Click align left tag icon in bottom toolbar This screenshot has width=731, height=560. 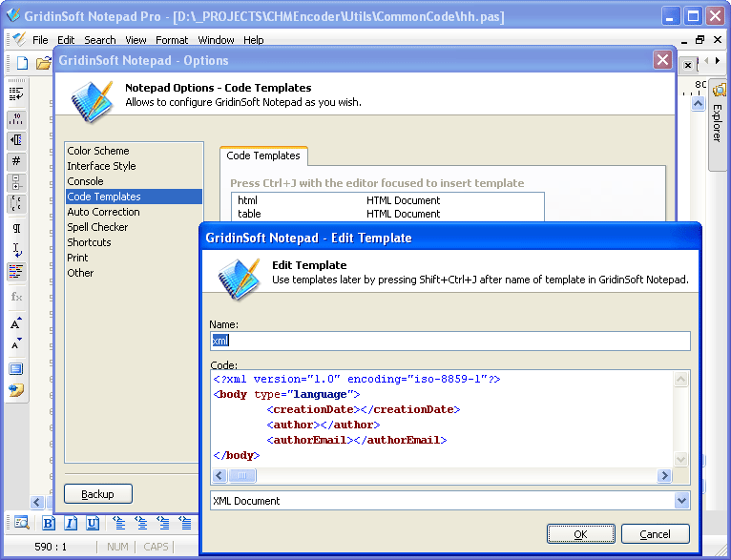[119, 523]
